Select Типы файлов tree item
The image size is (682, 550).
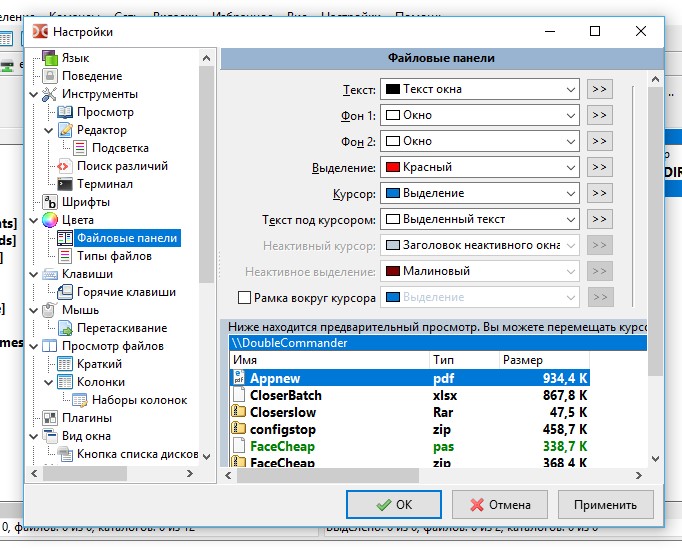click(114, 256)
